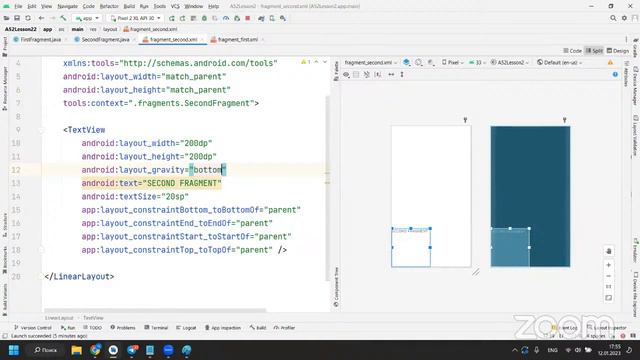This screenshot has height=360, width=640.
Task: Zoom in with plus icon in preview
Action: click(609, 265)
